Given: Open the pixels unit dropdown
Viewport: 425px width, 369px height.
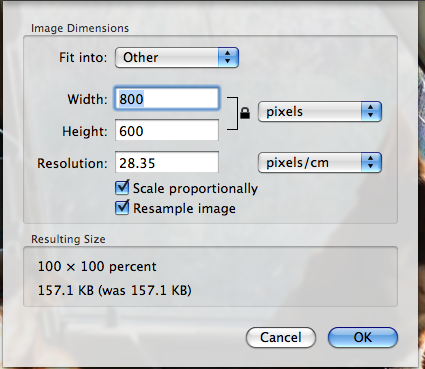Looking at the screenshot, I should click(x=320, y=112).
